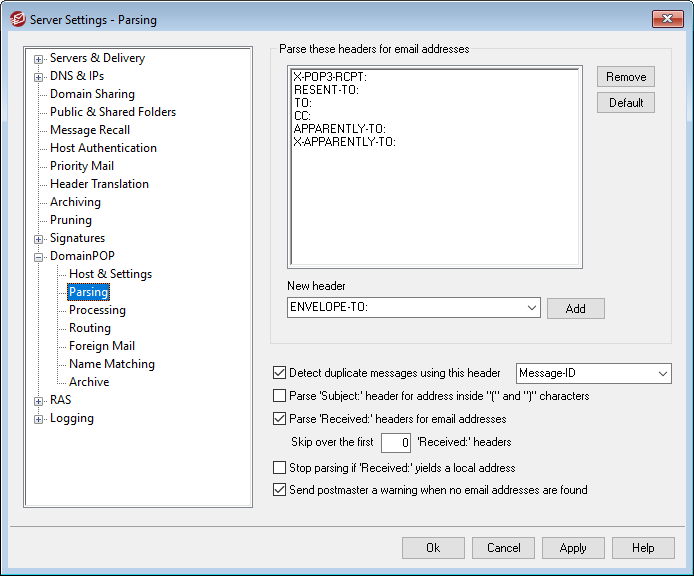This screenshot has height=576, width=694.
Task: Go to Header Translation settings
Action: click(x=99, y=184)
